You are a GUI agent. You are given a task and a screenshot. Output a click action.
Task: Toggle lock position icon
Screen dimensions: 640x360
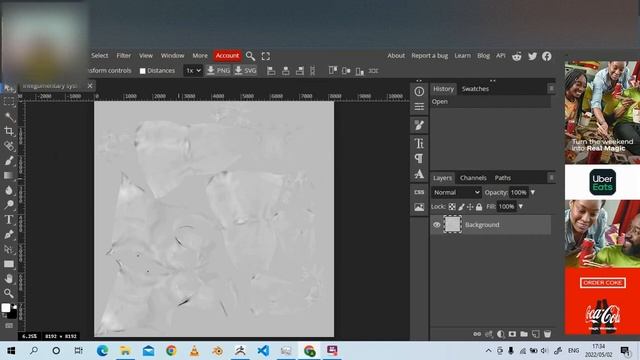click(470, 207)
